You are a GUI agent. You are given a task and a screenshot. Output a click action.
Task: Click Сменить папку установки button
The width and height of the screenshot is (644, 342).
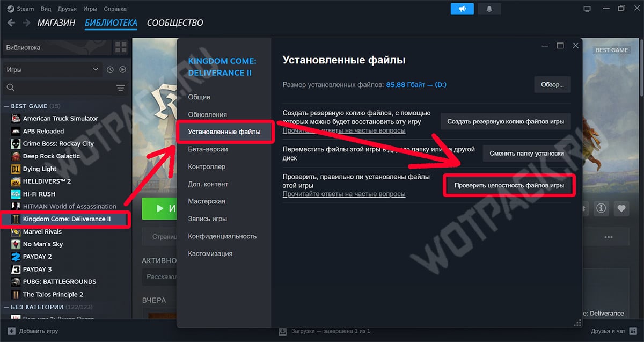(x=526, y=153)
